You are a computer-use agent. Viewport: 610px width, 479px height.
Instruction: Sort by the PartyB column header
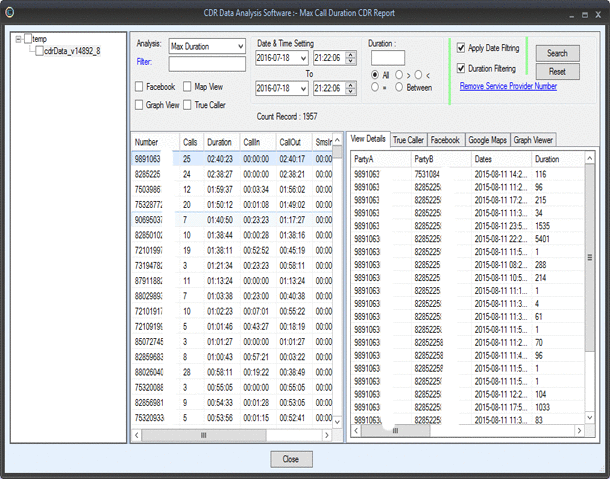(441, 159)
